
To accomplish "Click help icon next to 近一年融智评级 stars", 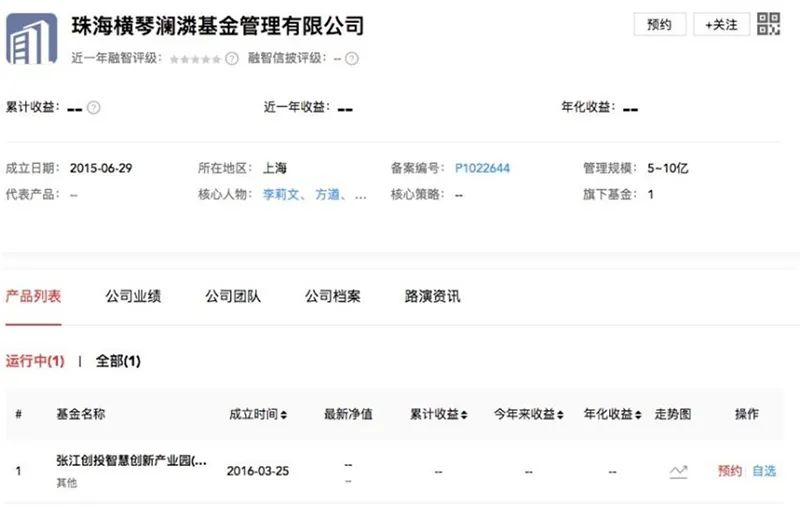I will coord(232,59).
